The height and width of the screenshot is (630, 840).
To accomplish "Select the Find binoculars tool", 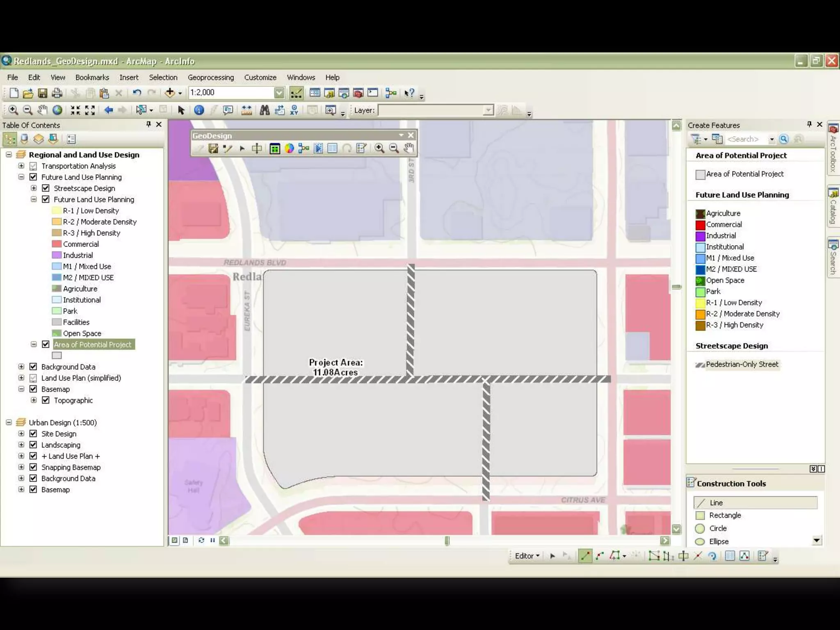I will 265,110.
